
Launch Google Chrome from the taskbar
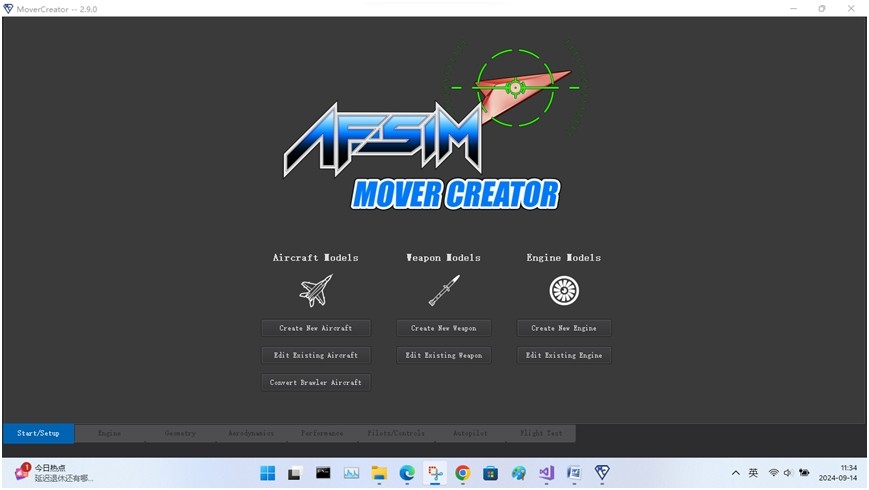click(x=463, y=473)
